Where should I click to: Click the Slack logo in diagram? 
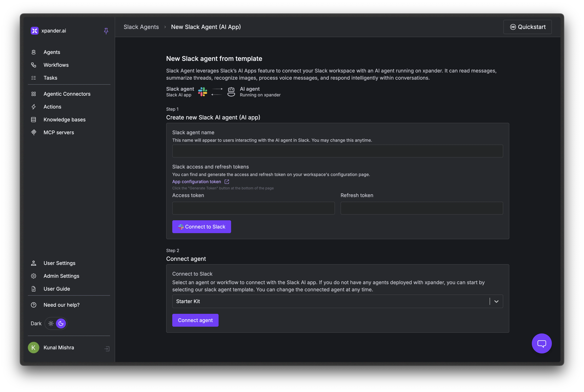click(202, 92)
